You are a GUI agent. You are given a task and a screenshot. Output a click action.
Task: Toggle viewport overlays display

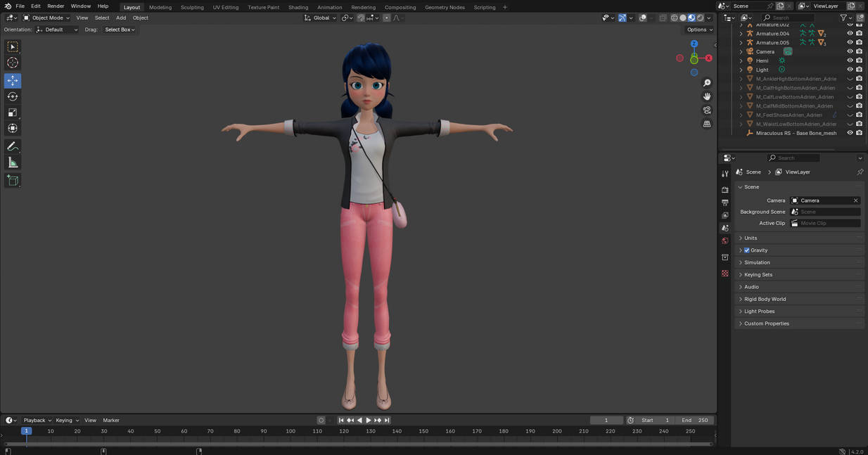pyautogui.click(x=643, y=18)
